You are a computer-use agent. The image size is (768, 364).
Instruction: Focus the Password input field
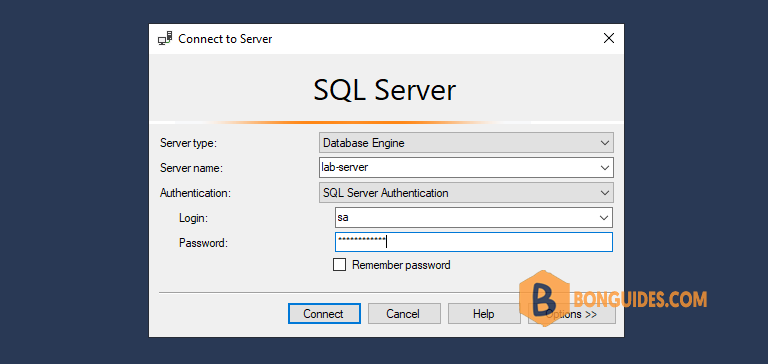(474, 242)
